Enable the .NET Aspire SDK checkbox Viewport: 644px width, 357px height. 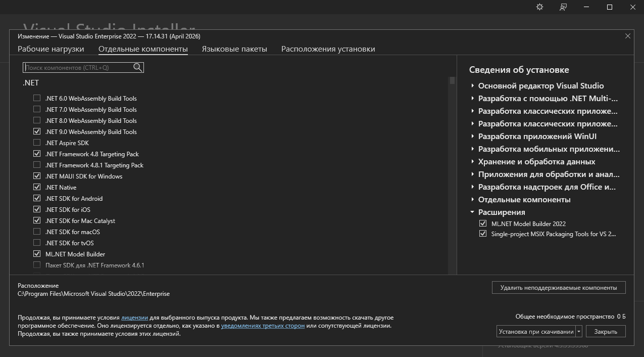[37, 143]
